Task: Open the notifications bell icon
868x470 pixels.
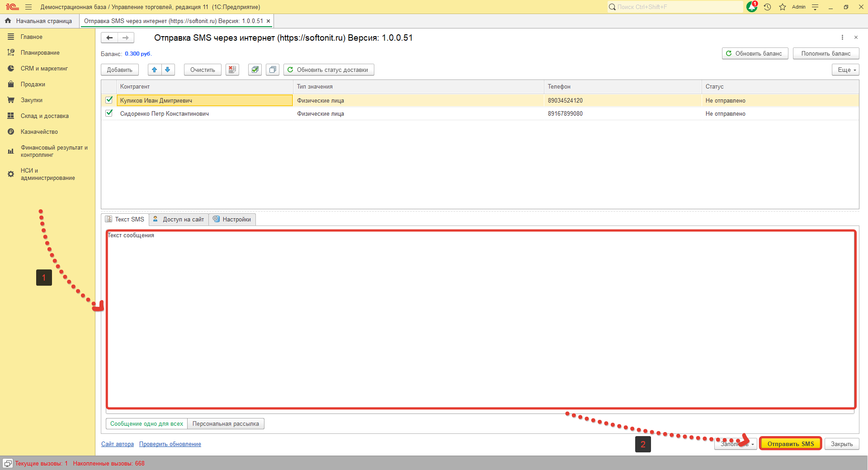Action: click(x=751, y=7)
